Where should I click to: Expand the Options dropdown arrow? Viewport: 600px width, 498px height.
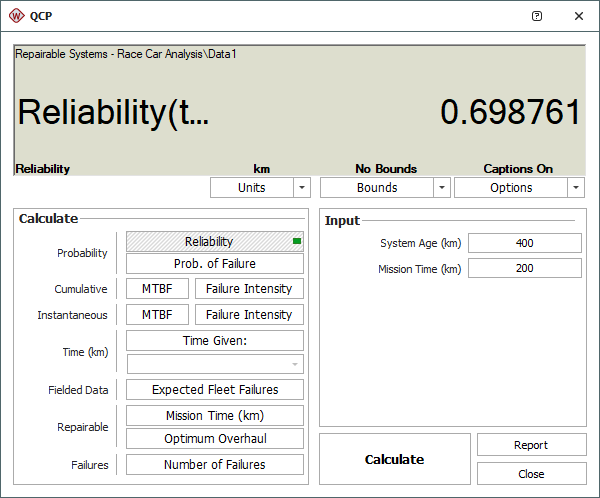575,188
